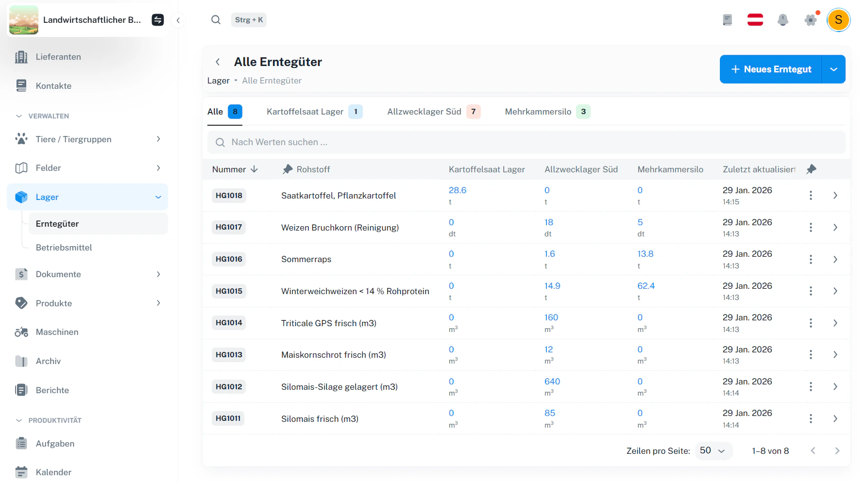Click the Neues Erntegut button
This screenshot has height=482, width=868.
point(771,69)
